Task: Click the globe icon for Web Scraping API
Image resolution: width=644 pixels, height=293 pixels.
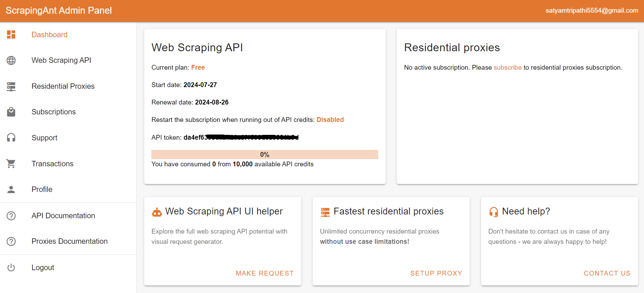Action: point(11,60)
